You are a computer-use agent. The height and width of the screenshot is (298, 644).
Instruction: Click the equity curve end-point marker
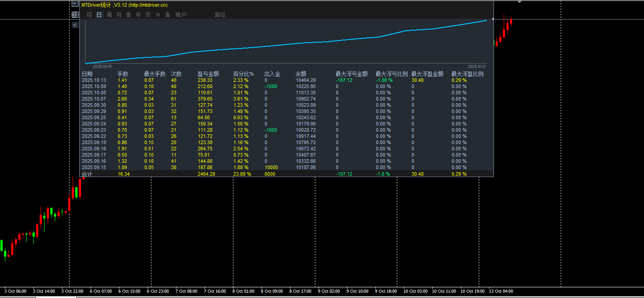(493, 19)
